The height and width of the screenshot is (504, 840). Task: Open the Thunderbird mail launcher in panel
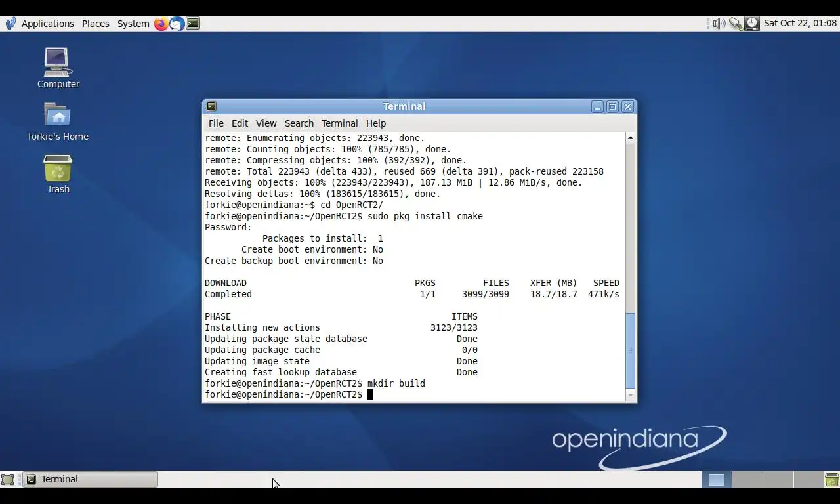177,24
